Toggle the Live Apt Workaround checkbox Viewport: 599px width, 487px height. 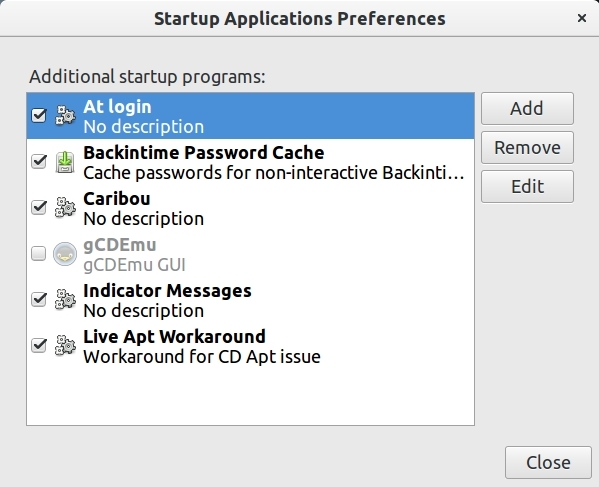click(x=39, y=345)
